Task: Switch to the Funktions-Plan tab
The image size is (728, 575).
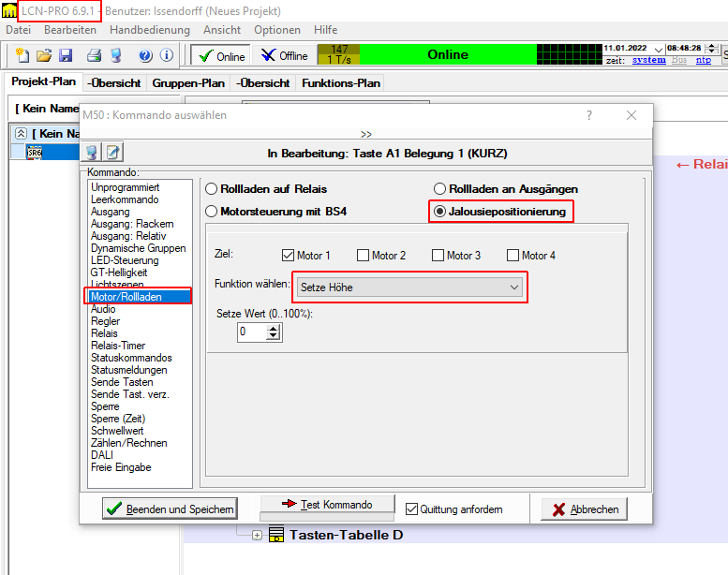Action: tap(340, 82)
